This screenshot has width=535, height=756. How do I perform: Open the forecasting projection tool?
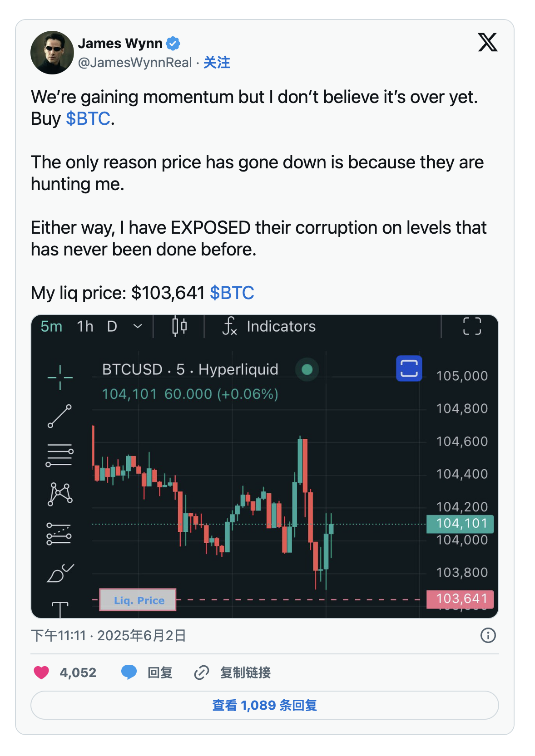coord(59,534)
